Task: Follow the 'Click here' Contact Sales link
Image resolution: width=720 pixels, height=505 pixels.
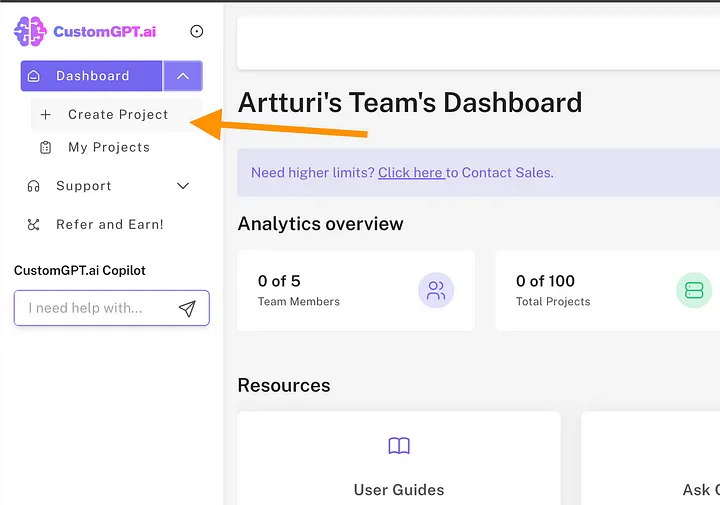Action: click(410, 172)
